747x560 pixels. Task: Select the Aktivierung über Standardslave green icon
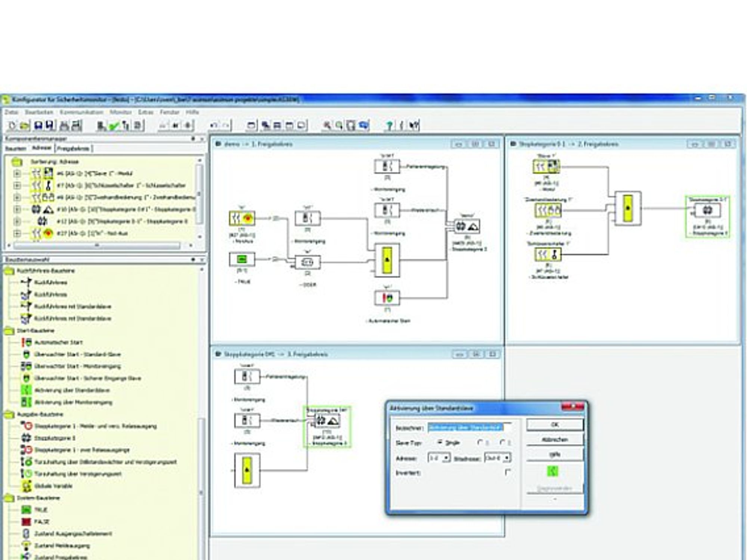coord(26,390)
